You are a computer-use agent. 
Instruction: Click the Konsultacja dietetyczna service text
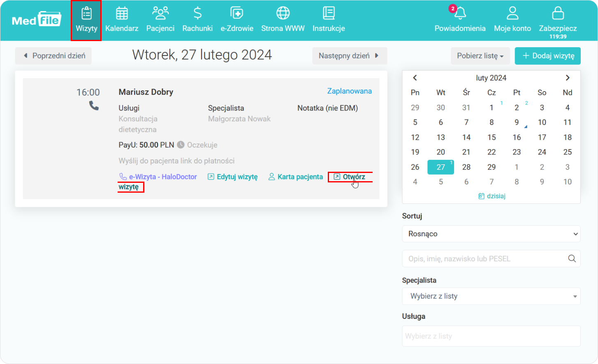(138, 124)
